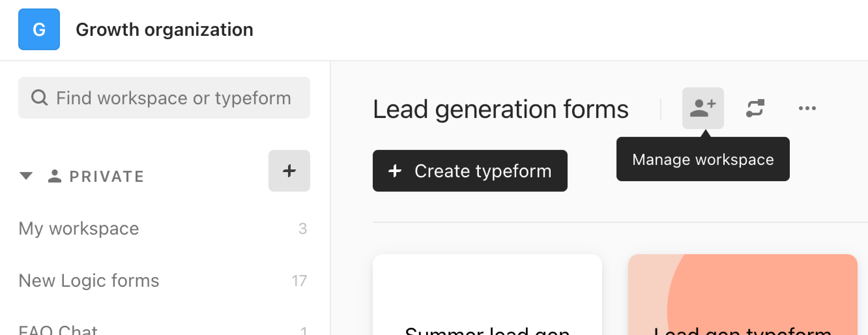This screenshot has width=868, height=335.
Task: Click the PRIVATE section label
Action: tap(107, 177)
